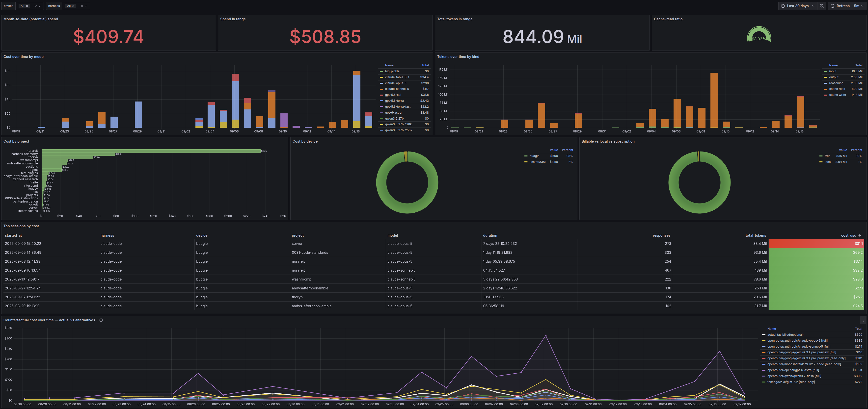This screenshot has width=868, height=409.
Task: Click the $508.85 spend in range value
Action: (x=325, y=36)
